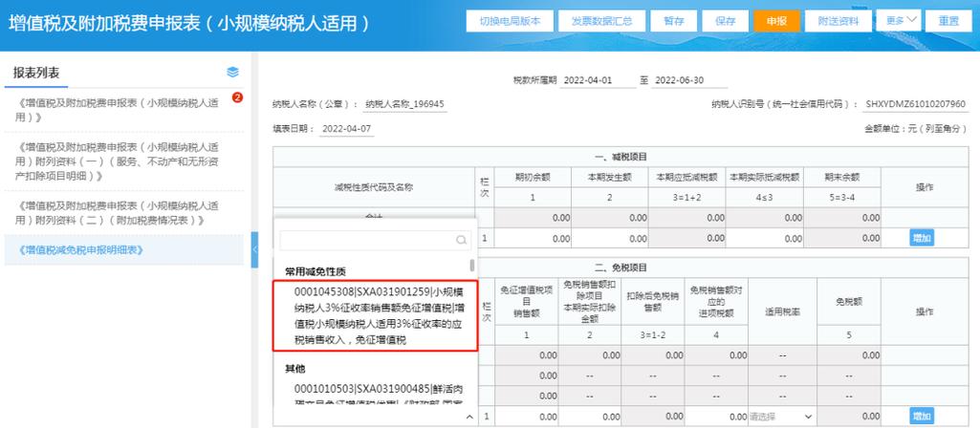Collapse the sidebar with the arrow handle
This screenshot has height=428, width=980.
click(x=254, y=249)
